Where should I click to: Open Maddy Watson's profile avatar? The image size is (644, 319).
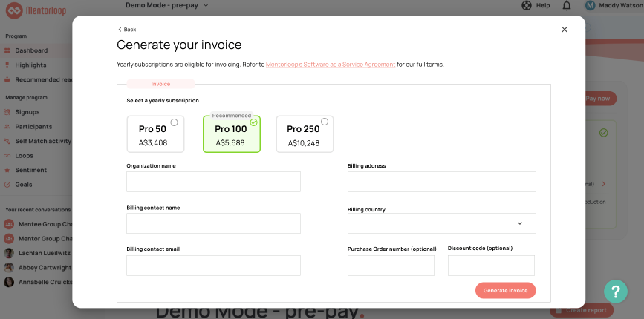(x=590, y=6)
